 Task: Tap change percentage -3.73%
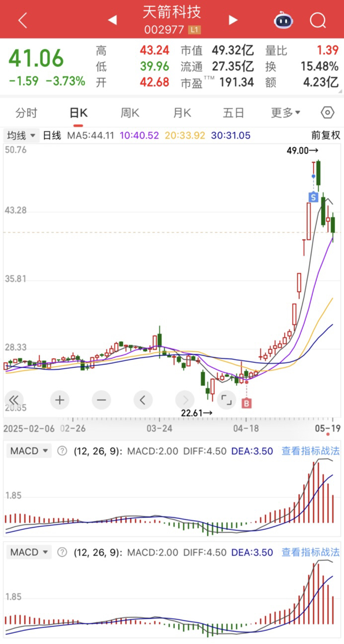coord(65,81)
